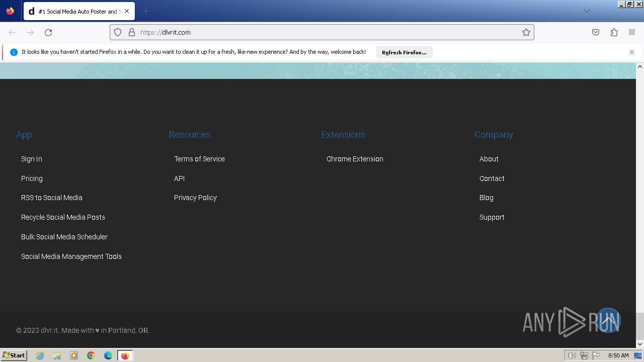Open File Explorer folder taskbar icon
This screenshot has width=644, height=362.
point(57,355)
